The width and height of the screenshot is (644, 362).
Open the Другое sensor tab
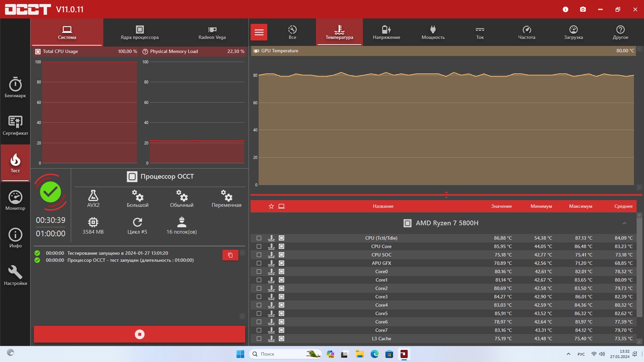pos(621,32)
